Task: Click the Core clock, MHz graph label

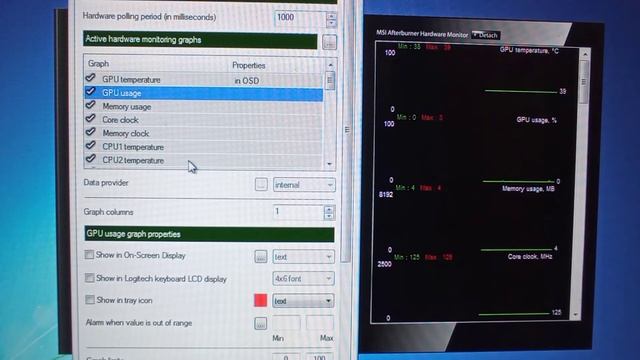Action: pos(530,256)
